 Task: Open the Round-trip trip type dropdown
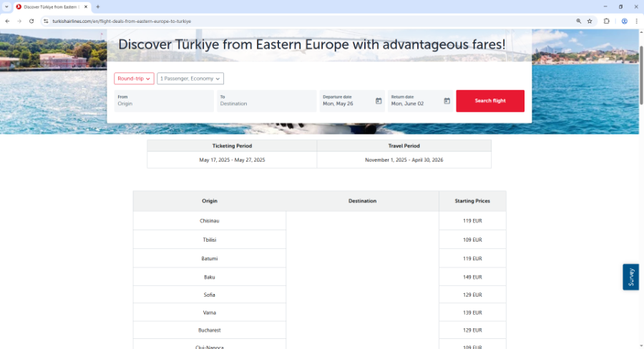point(134,79)
